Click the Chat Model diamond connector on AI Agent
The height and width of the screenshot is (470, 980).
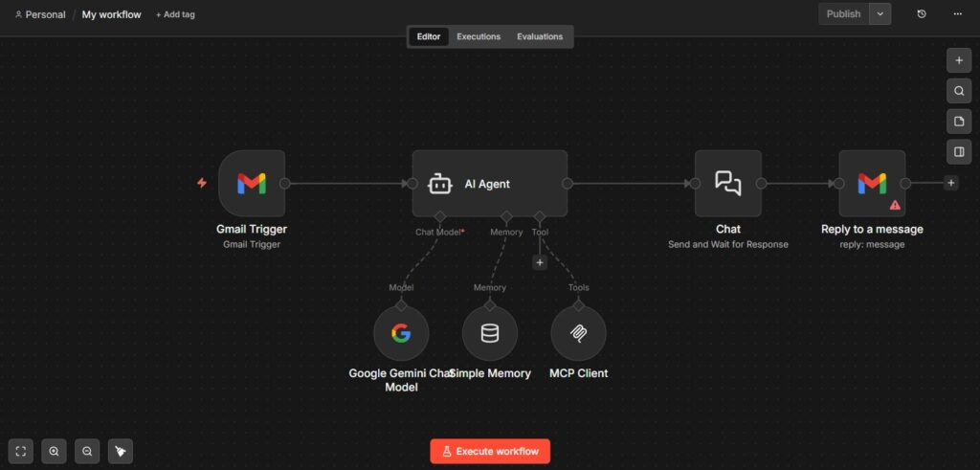tap(440, 217)
